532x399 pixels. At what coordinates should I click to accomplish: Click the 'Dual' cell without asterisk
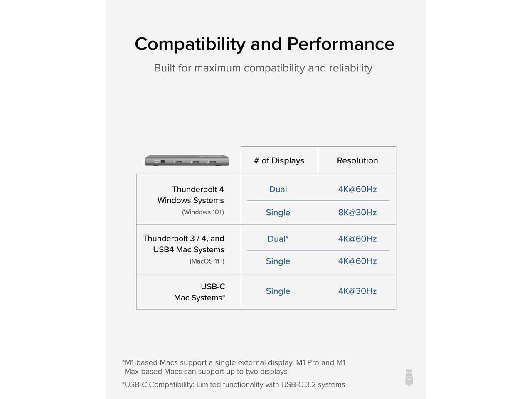(278, 189)
